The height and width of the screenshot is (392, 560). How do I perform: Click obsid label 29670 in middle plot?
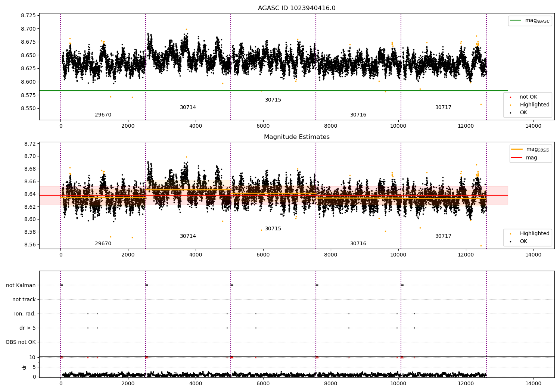(103, 244)
